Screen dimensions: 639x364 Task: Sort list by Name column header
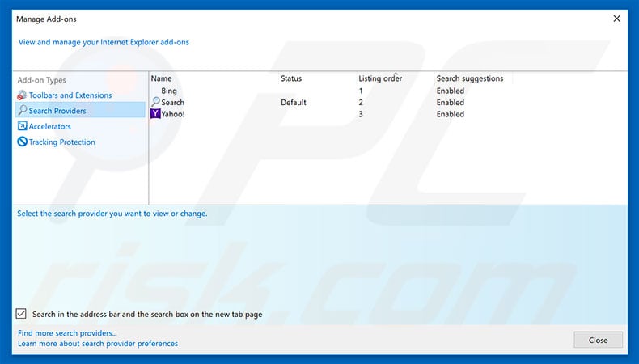click(x=162, y=78)
